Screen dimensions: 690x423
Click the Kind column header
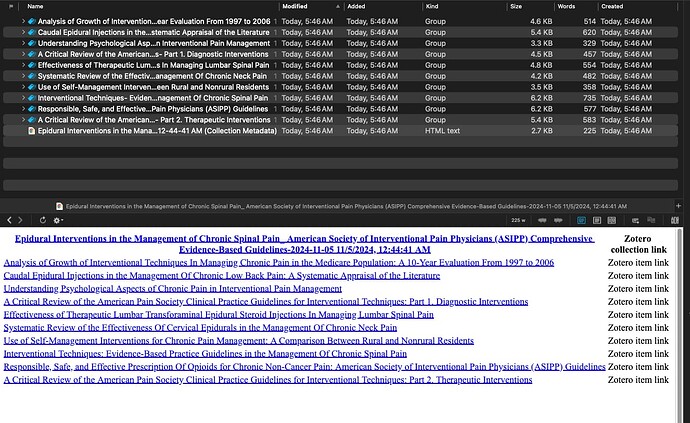(432, 6)
